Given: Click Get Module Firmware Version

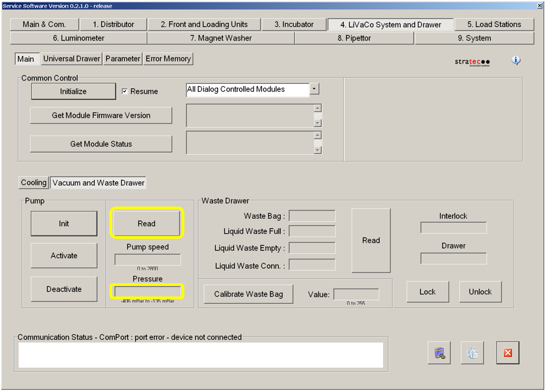Looking at the screenshot, I should (x=101, y=115).
